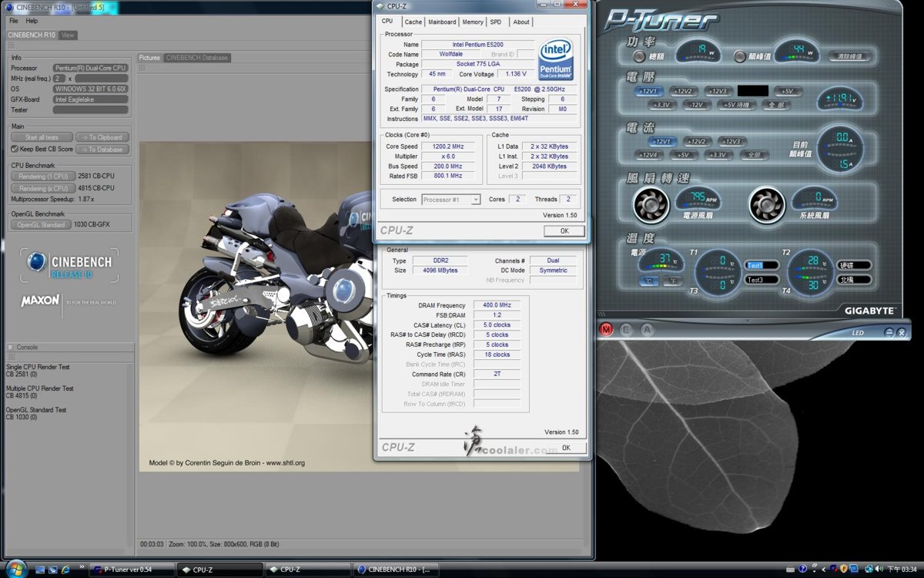Viewport: 924px width, 578px height.
Task: Select the -12V voltage button in P-Tuner
Action: tap(696, 105)
